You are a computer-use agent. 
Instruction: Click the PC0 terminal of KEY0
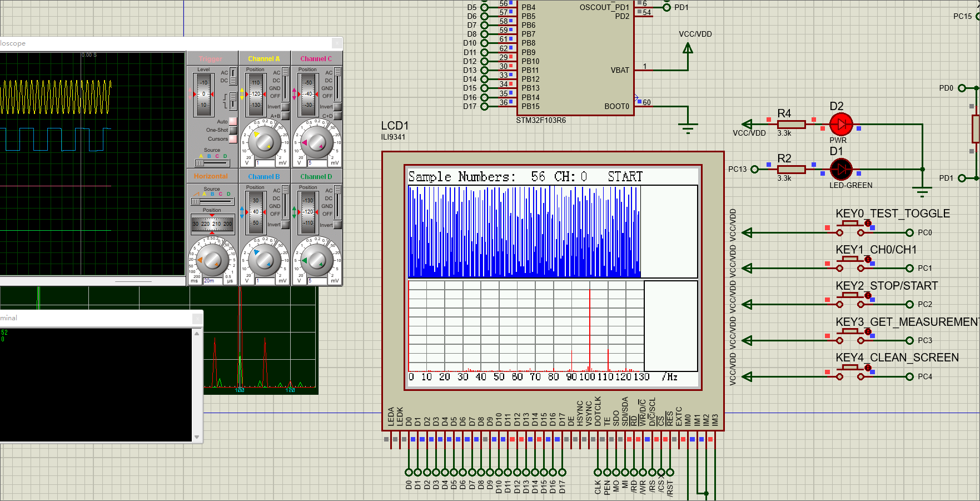click(909, 232)
